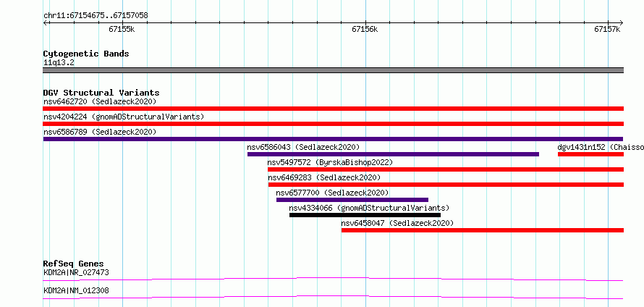Select the red bar of nsv6458047
Screen dimensions: 644x307
pyautogui.click(x=483, y=230)
